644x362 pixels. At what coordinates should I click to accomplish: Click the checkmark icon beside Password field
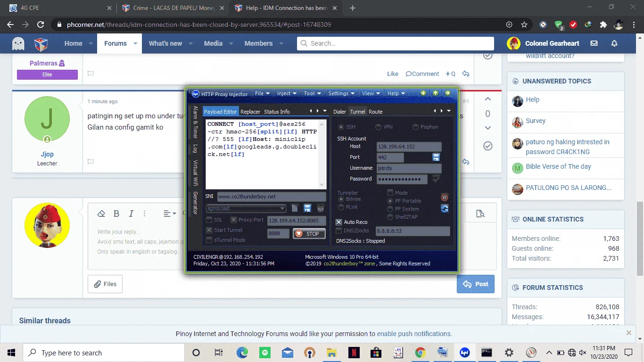436,179
